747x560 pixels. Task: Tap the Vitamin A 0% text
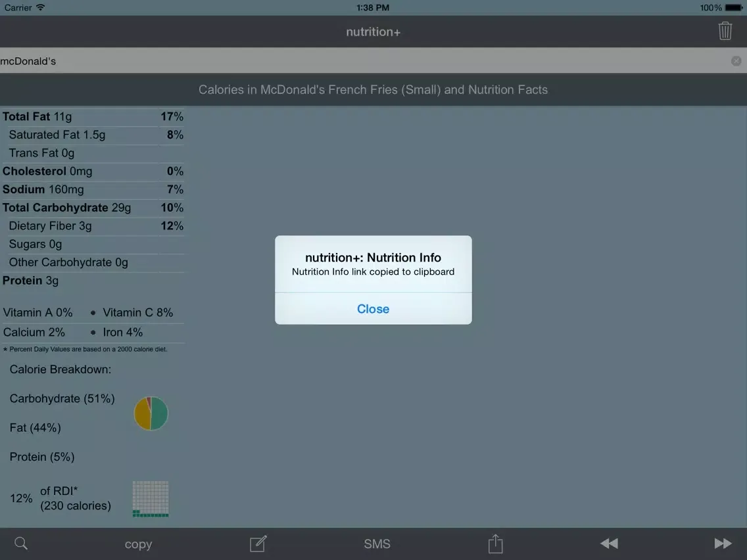coord(37,313)
